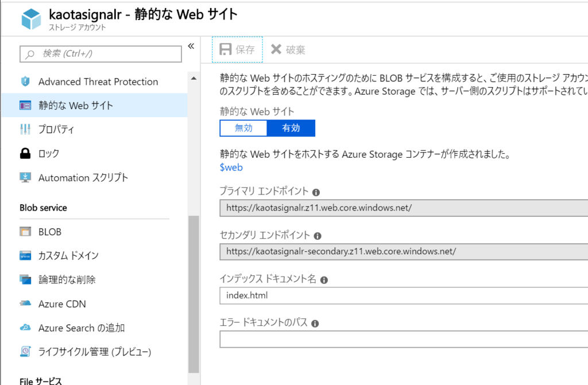
Task: Click the プロパティ sliders icon
Action: tap(25, 129)
